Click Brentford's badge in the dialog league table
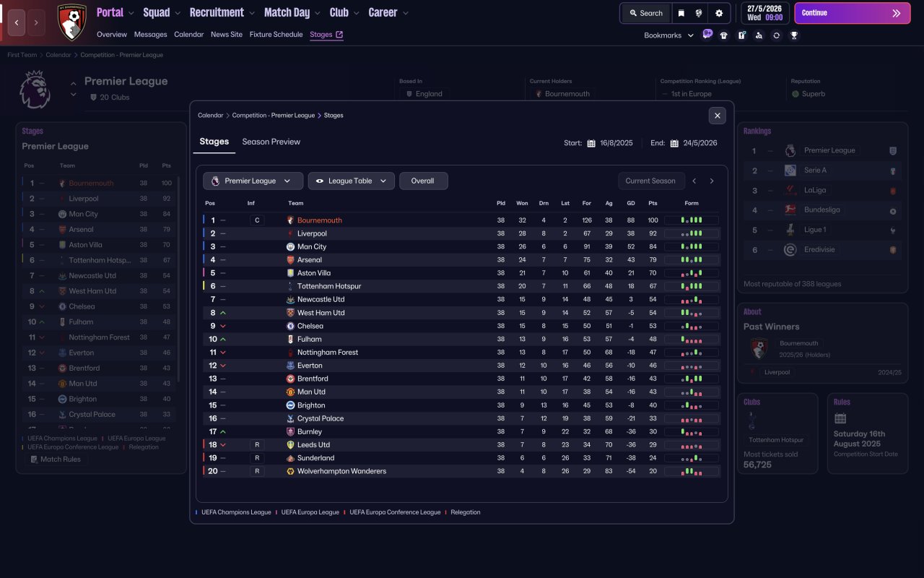 coord(291,379)
